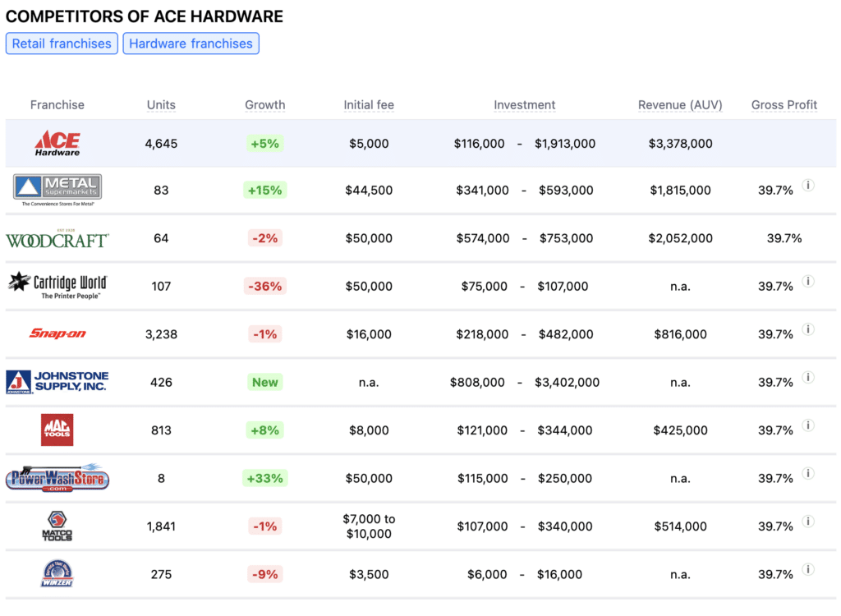This screenshot has height=616, width=841.
Task: Click the New growth badge
Action: [265, 382]
